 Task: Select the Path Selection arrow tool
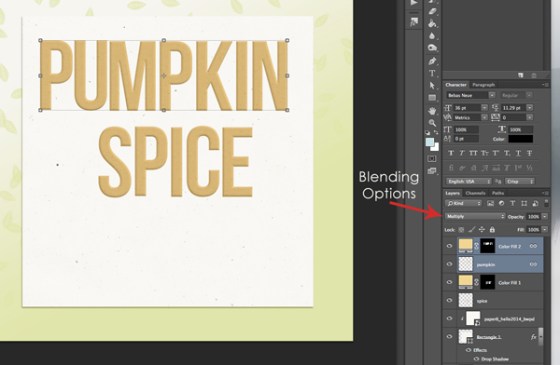[432, 85]
